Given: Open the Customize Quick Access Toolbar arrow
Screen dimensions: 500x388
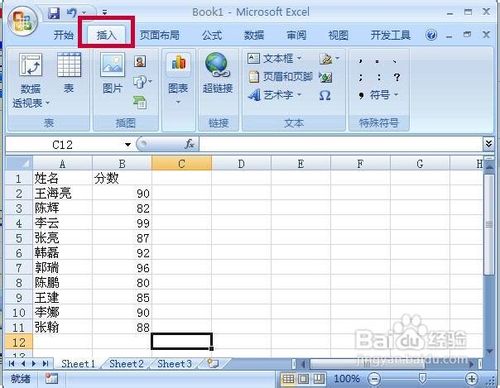Looking at the screenshot, I should pos(104,13).
